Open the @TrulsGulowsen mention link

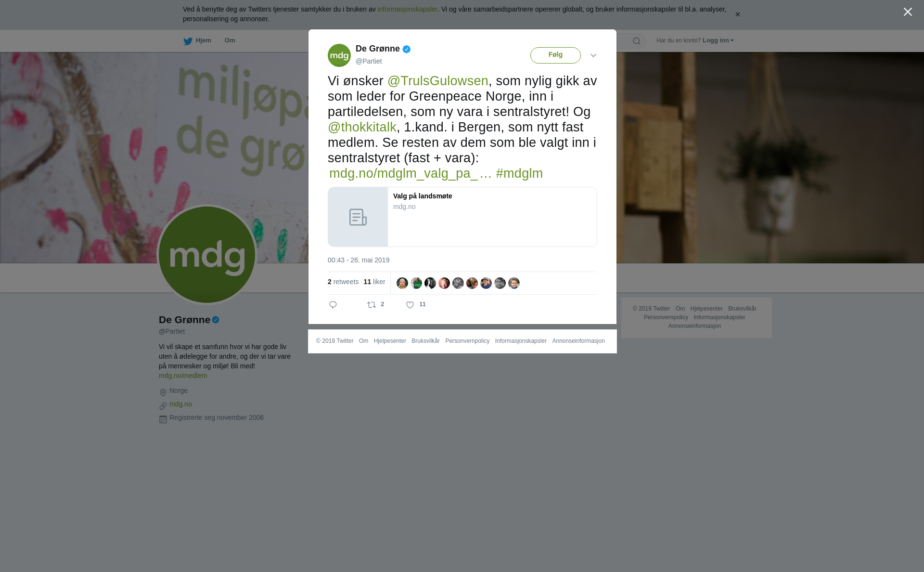(438, 81)
